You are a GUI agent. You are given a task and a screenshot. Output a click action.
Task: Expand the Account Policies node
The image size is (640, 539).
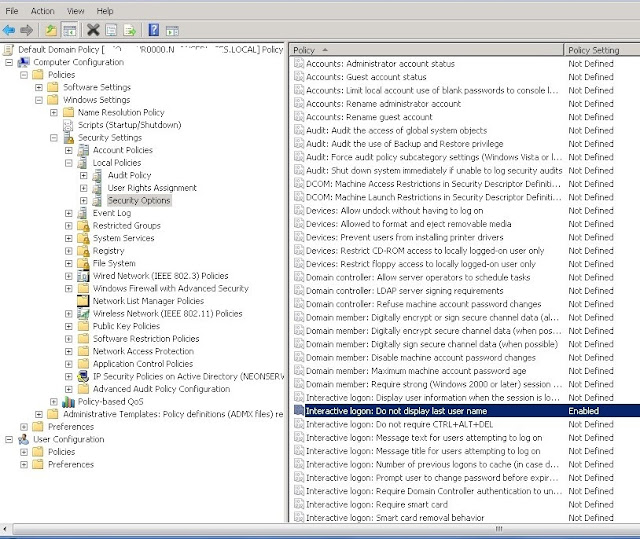[69, 151]
